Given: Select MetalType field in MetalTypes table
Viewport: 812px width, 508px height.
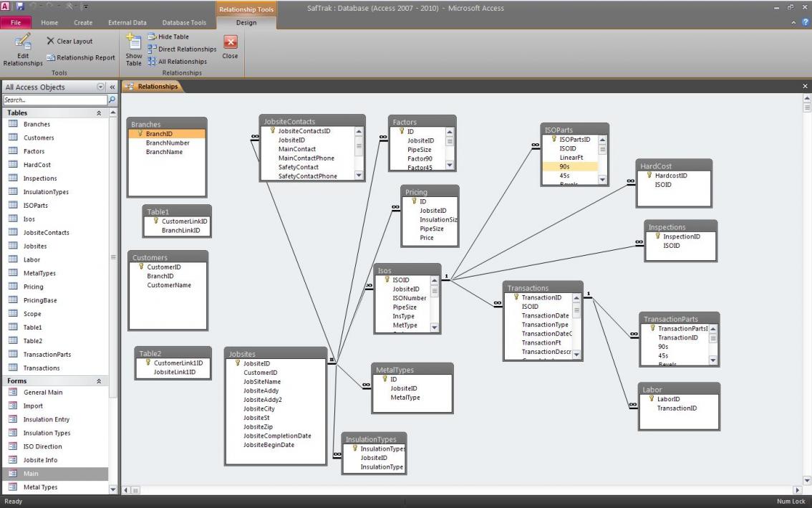Looking at the screenshot, I should coord(405,397).
